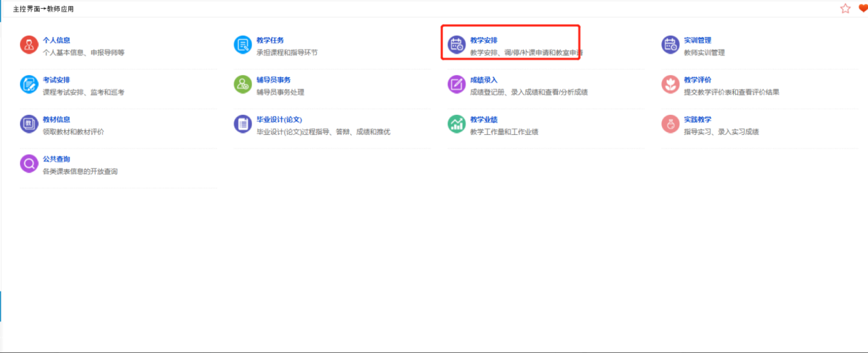Open the 毕业设计(论文) document icon

[242, 124]
